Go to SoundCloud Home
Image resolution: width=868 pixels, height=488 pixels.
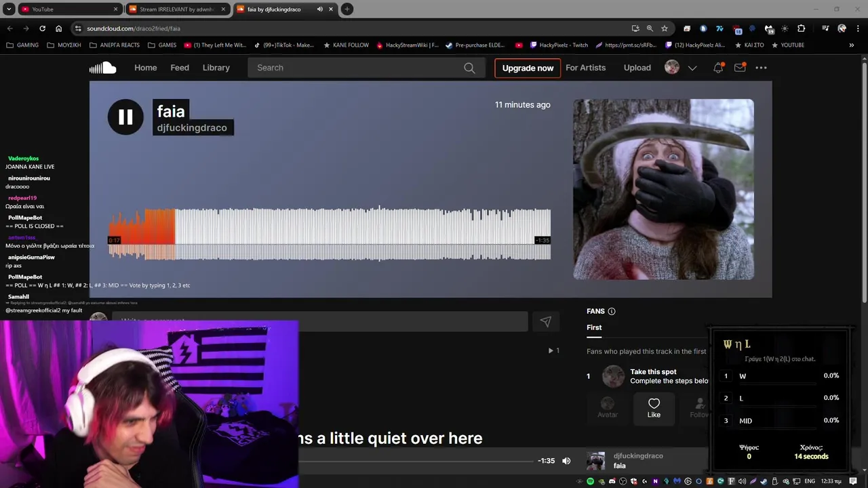145,68
